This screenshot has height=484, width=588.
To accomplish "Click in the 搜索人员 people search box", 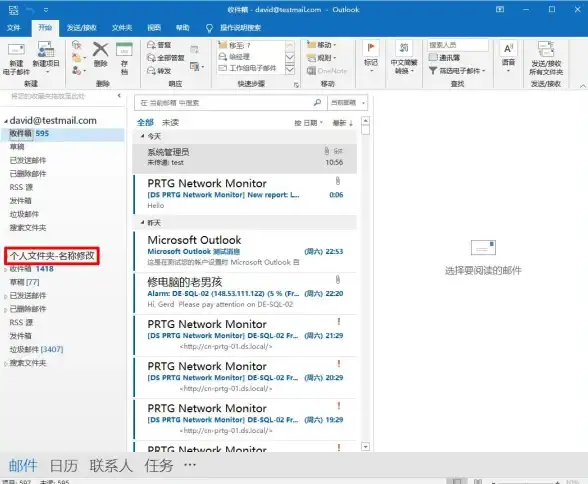I will coord(458,45).
